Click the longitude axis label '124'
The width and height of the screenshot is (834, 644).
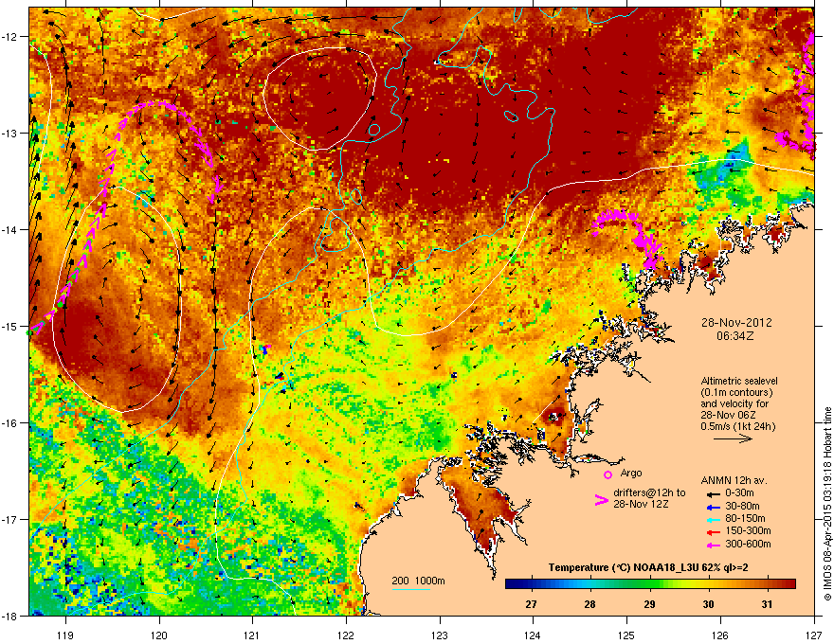(533, 635)
